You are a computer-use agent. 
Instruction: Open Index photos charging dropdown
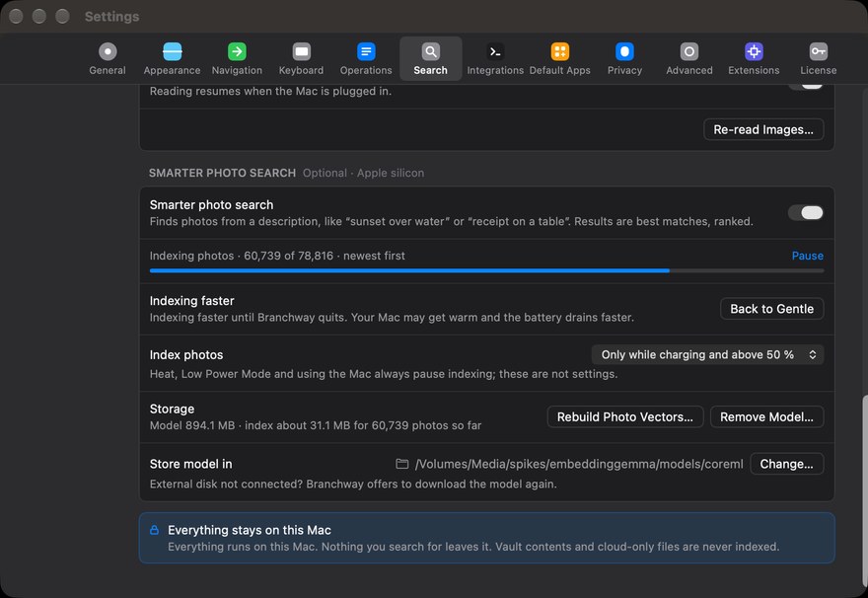[x=707, y=354]
